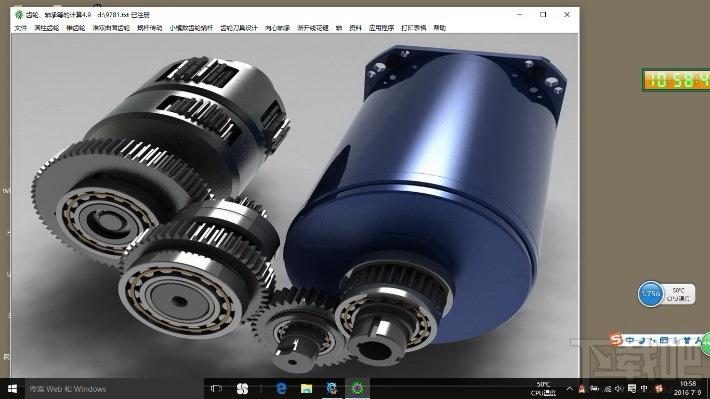This screenshot has height=399, width=710.
Task: Toggle Chinese 中 mode on Sogou toolbar
Action: pyautogui.click(x=630, y=340)
